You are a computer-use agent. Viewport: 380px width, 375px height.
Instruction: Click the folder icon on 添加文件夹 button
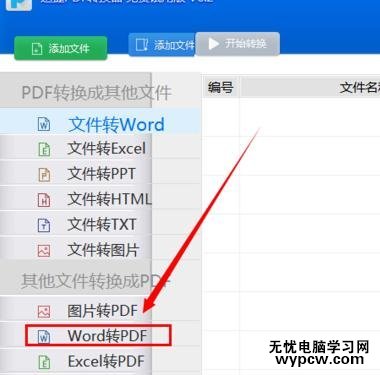click(x=142, y=45)
